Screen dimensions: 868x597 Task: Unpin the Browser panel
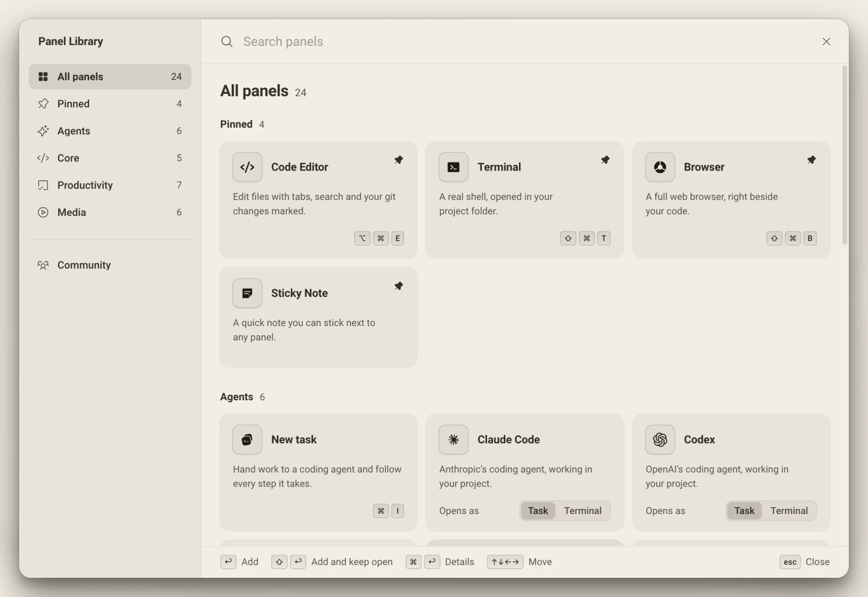coord(811,160)
